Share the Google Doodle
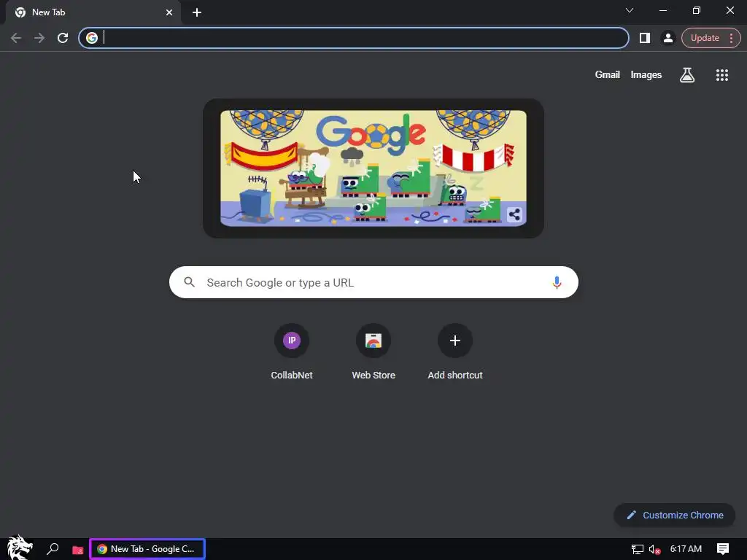 pos(514,215)
